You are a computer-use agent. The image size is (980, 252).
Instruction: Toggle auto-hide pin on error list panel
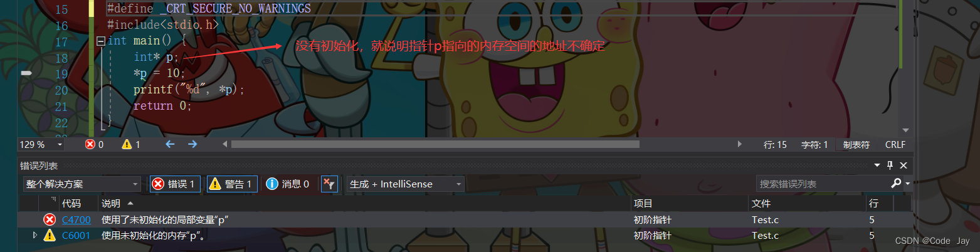890,165
